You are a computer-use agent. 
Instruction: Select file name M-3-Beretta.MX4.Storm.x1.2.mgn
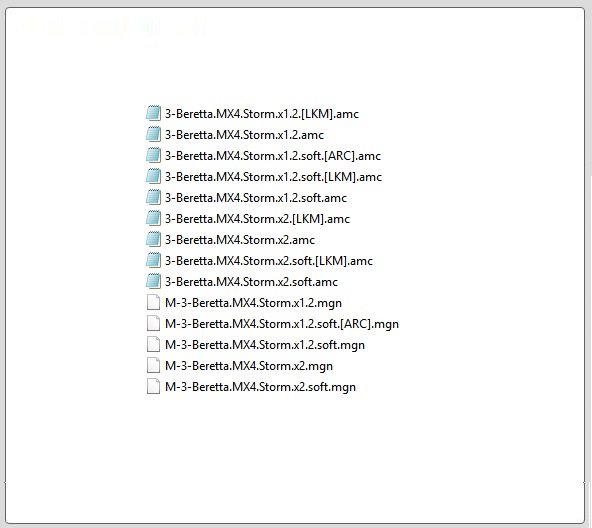click(253, 303)
